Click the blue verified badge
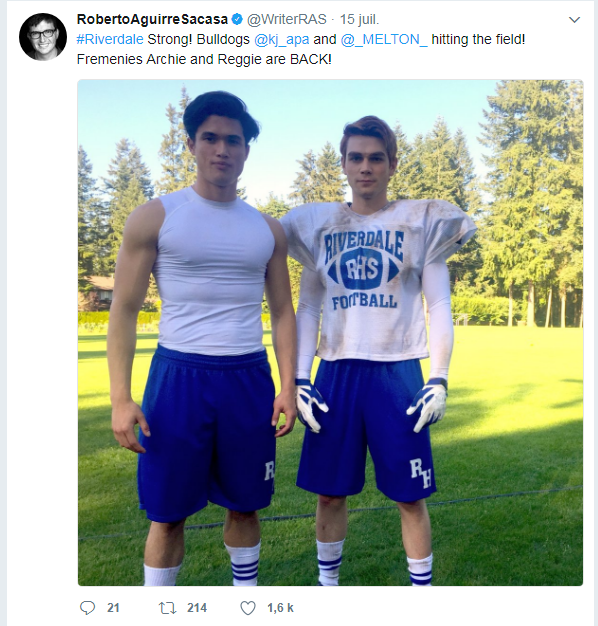The height and width of the screenshot is (626, 598). [x=237, y=19]
